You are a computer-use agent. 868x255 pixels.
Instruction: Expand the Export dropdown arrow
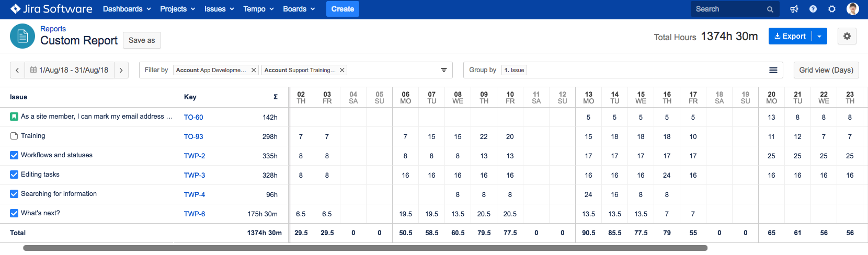pos(819,36)
